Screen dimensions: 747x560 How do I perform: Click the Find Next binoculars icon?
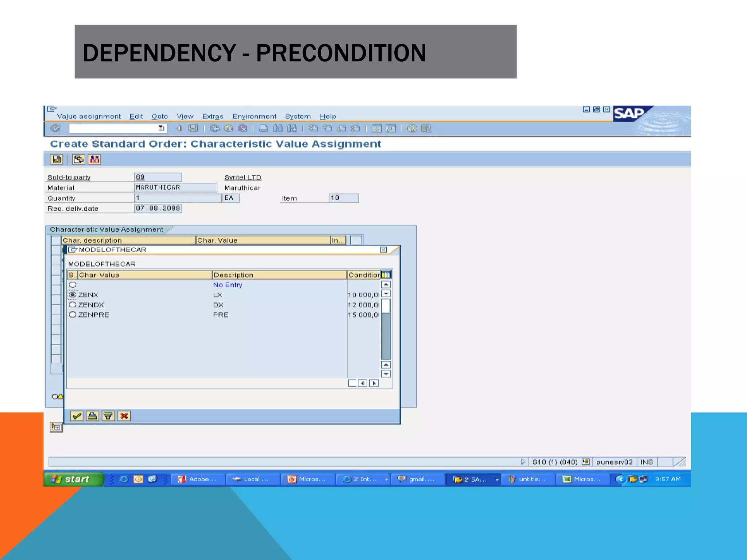click(x=292, y=128)
